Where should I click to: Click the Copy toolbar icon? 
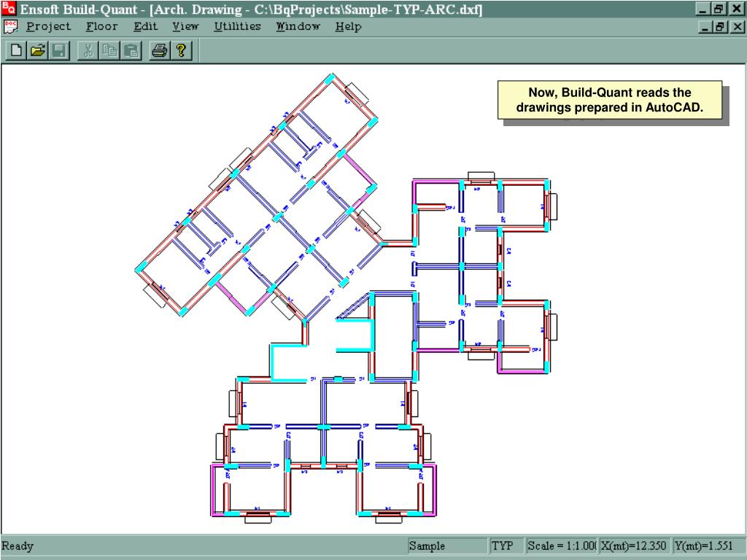(x=109, y=50)
